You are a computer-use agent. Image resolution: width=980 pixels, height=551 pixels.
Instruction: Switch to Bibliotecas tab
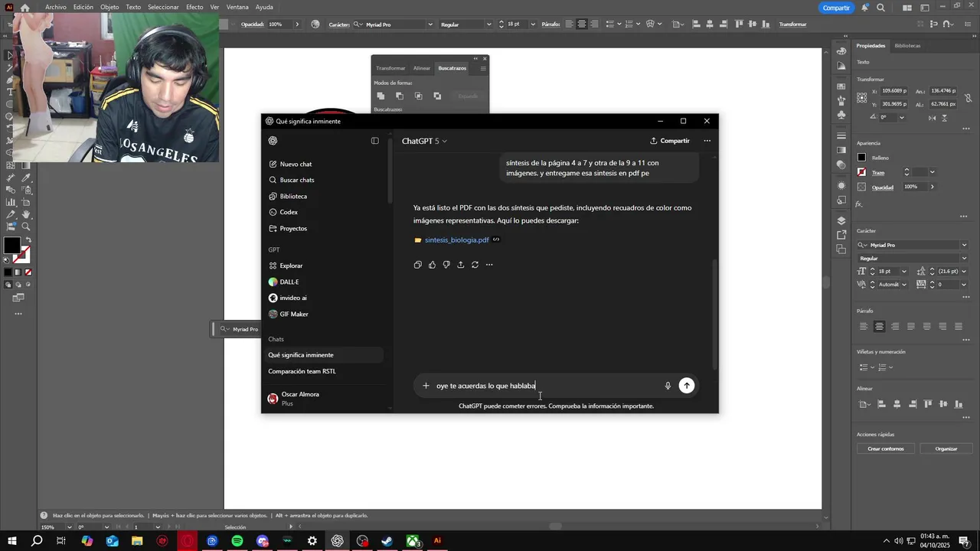pos(907,46)
